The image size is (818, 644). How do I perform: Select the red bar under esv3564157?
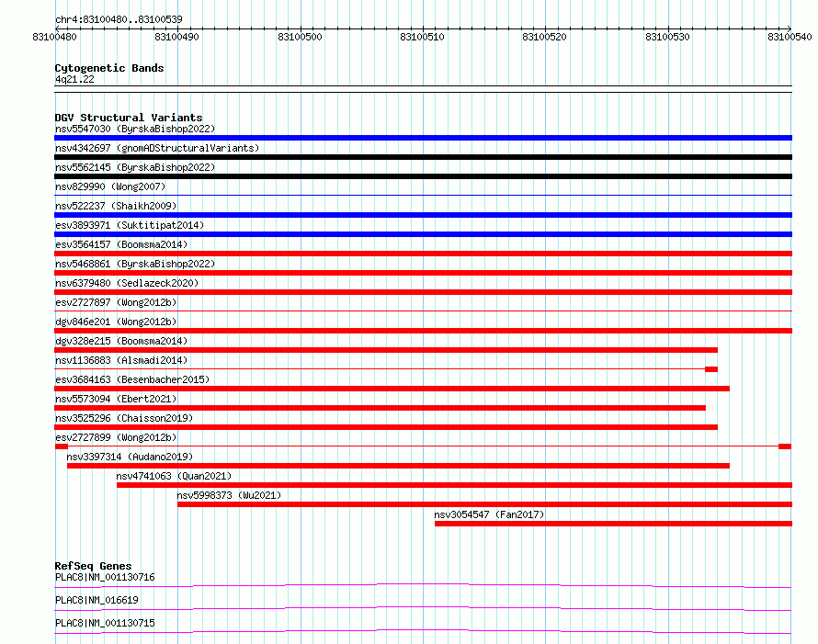pos(423,254)
